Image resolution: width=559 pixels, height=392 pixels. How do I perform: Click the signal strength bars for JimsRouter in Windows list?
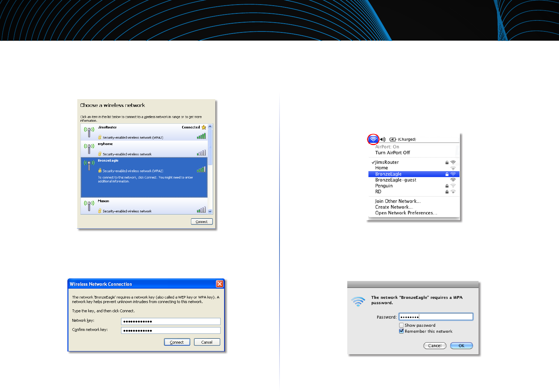click(201, 136)
